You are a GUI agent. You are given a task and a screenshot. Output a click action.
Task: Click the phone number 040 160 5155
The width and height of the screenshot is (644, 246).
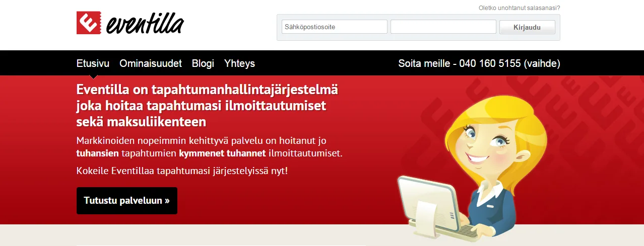[x=490, y=63]
